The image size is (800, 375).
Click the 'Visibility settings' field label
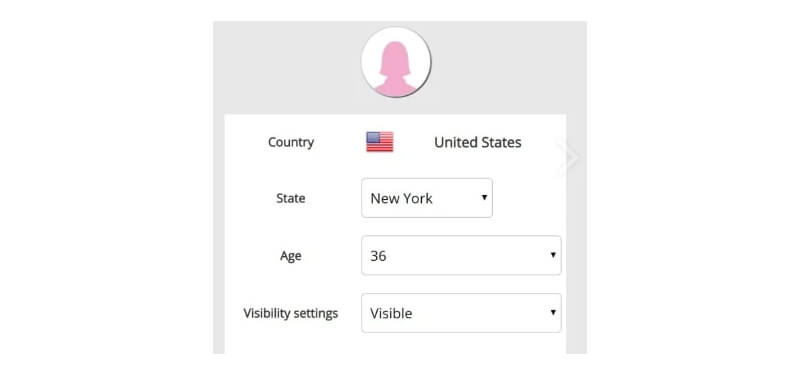pos(291,313)
